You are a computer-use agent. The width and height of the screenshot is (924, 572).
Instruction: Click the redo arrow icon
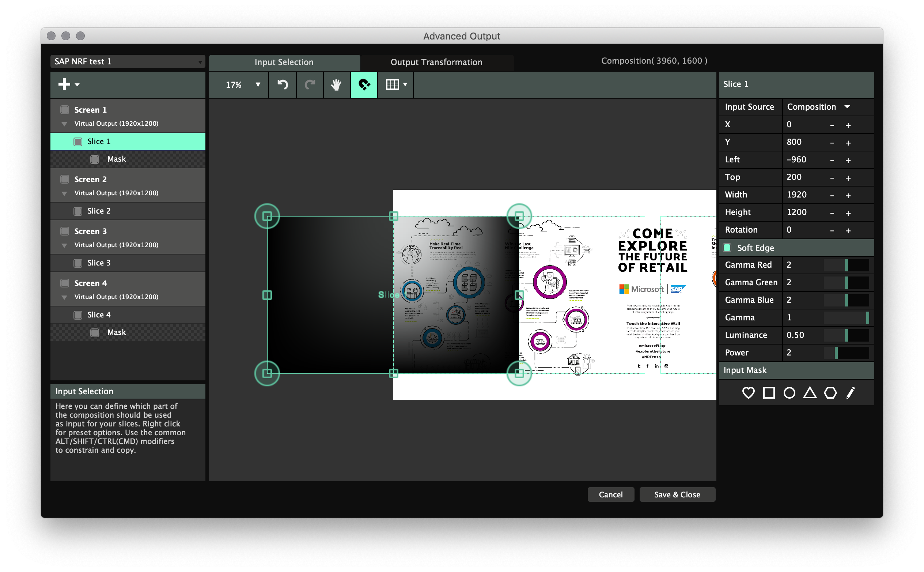[310, 84]
